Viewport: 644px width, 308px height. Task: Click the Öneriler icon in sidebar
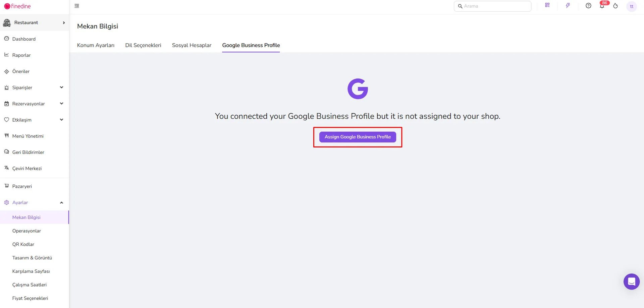6,71
